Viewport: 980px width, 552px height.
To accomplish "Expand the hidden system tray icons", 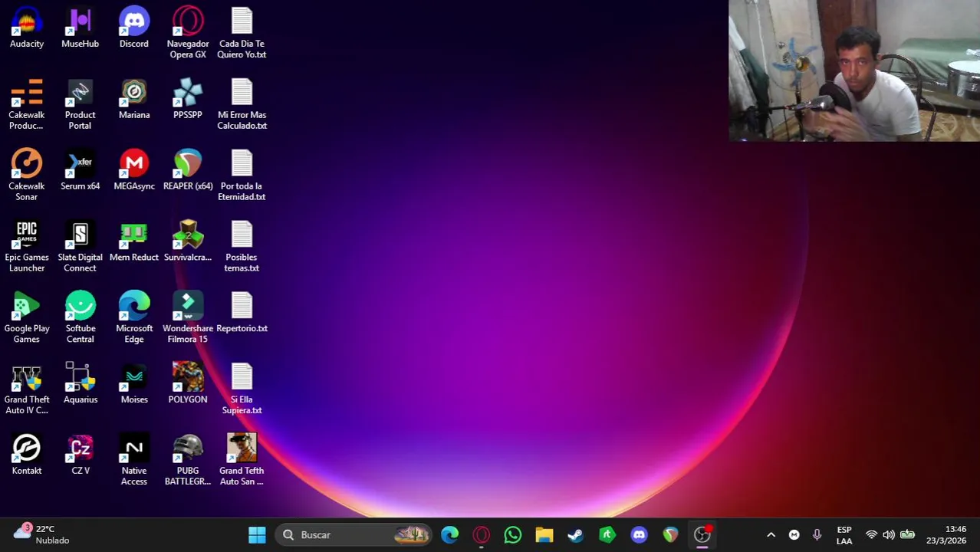I will click(x=771, y=534).
